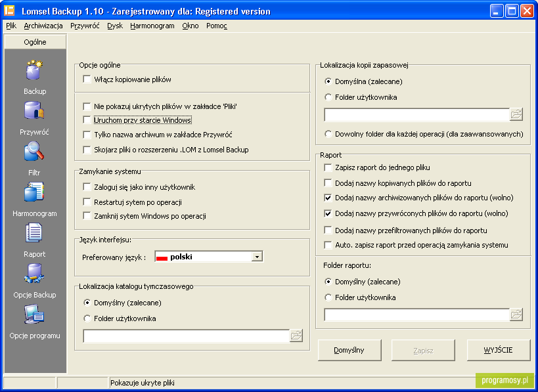Browse folder for temporary directory path
This screenshot has height=392, width=538.
296,336
